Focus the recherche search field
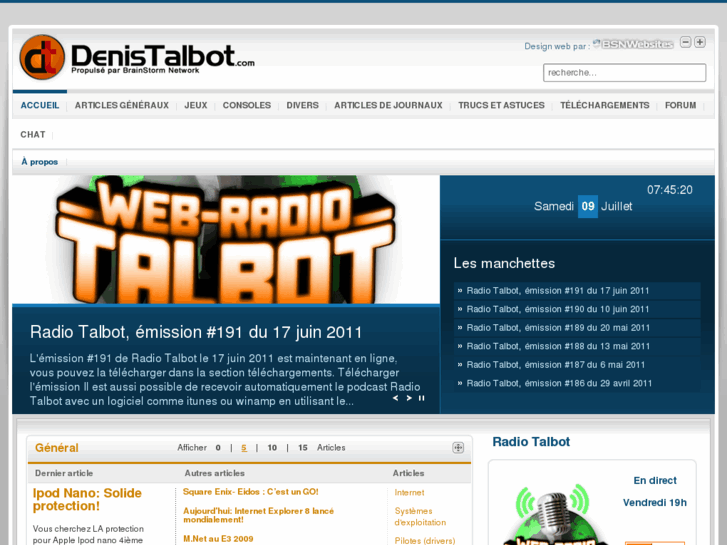Viewport: 727px width, 545px height. pyautogui.click(x=625, y=72)
